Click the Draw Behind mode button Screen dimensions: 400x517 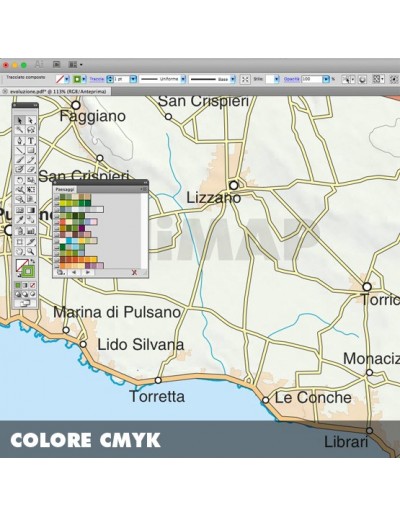point(25,294)
